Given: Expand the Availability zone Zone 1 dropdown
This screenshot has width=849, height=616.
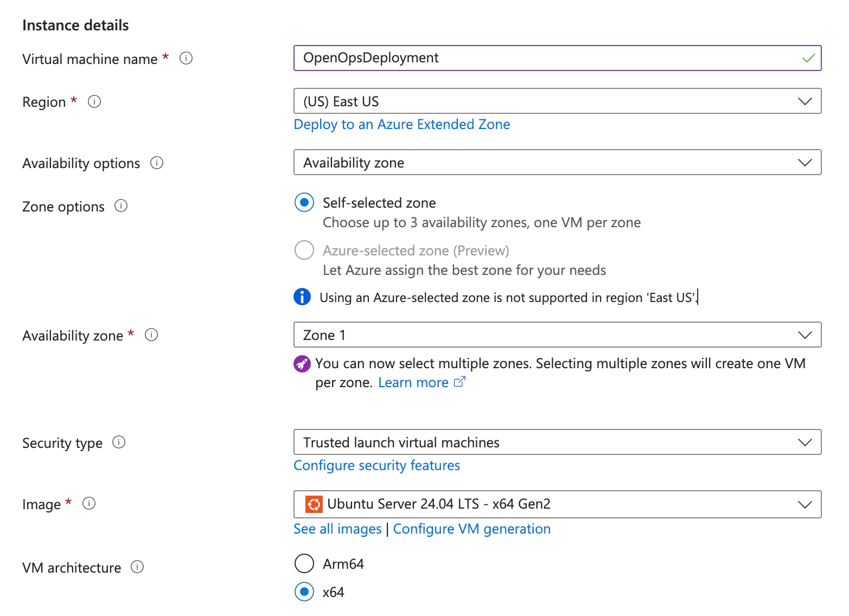Looking at the screenshot, I should (557, 335).
